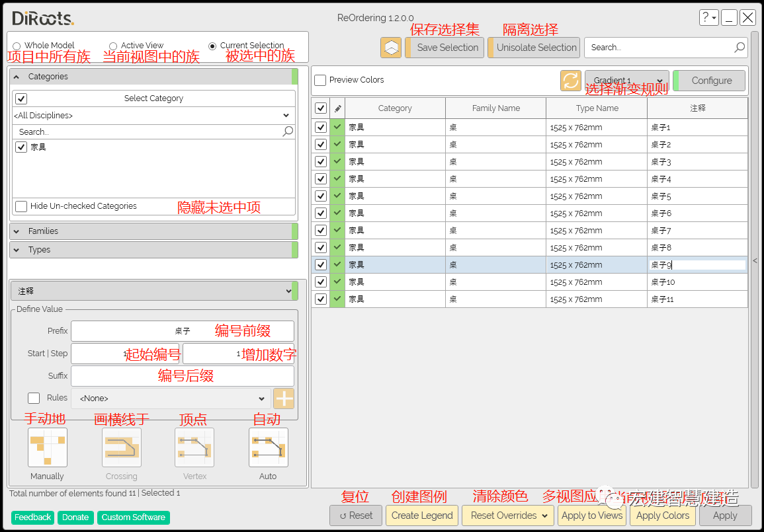This screenshot has width=764, height=532.
Task: Click the plus icon to add a rule
Action: 284,399
